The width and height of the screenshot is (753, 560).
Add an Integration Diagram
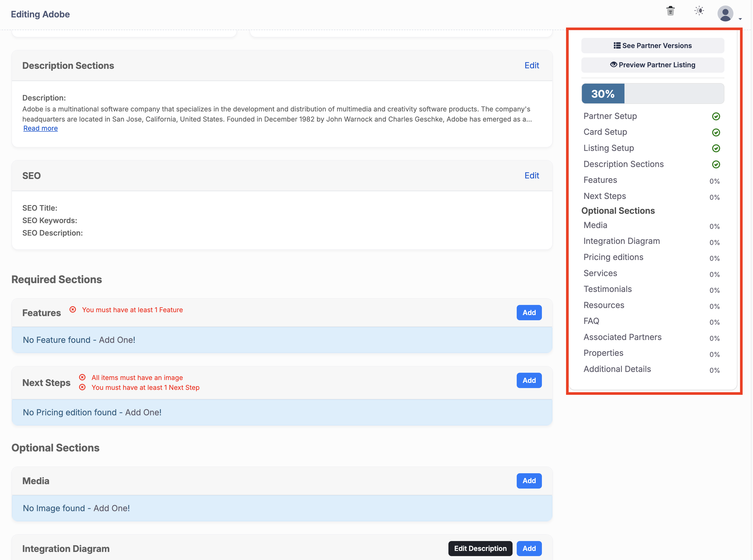(529, 549)
